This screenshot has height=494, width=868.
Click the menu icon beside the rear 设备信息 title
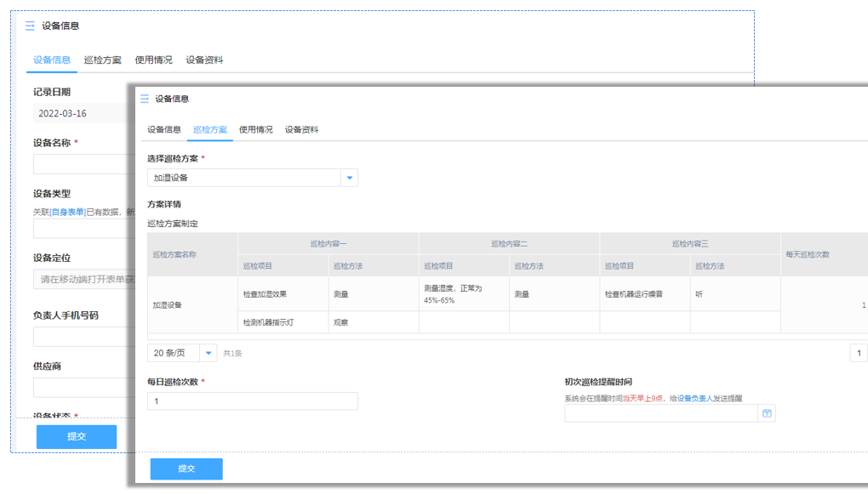coord(31,26)
